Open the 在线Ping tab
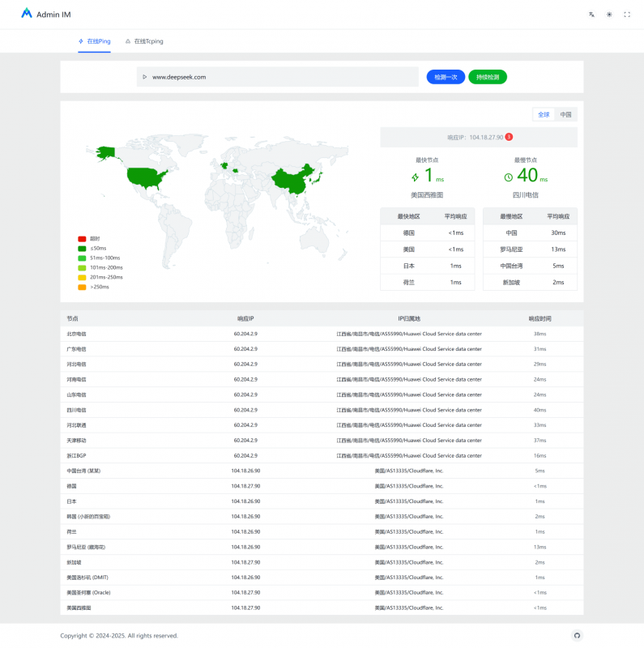 click(94, 40)
